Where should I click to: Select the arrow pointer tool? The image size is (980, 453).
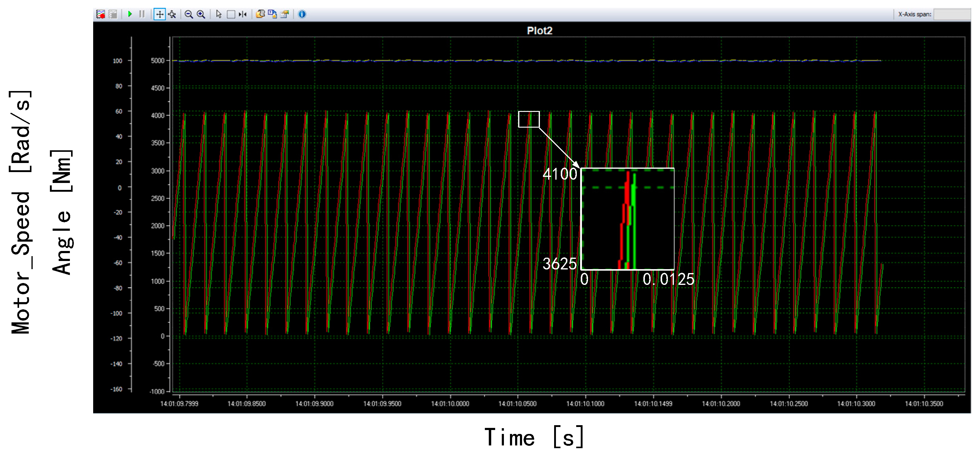(x=219, y=15)
